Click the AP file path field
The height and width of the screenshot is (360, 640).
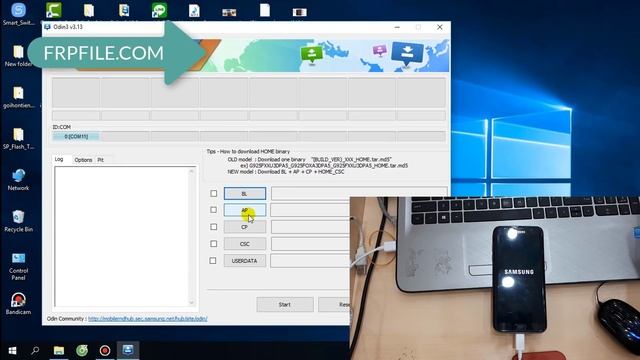pos(310,210)
